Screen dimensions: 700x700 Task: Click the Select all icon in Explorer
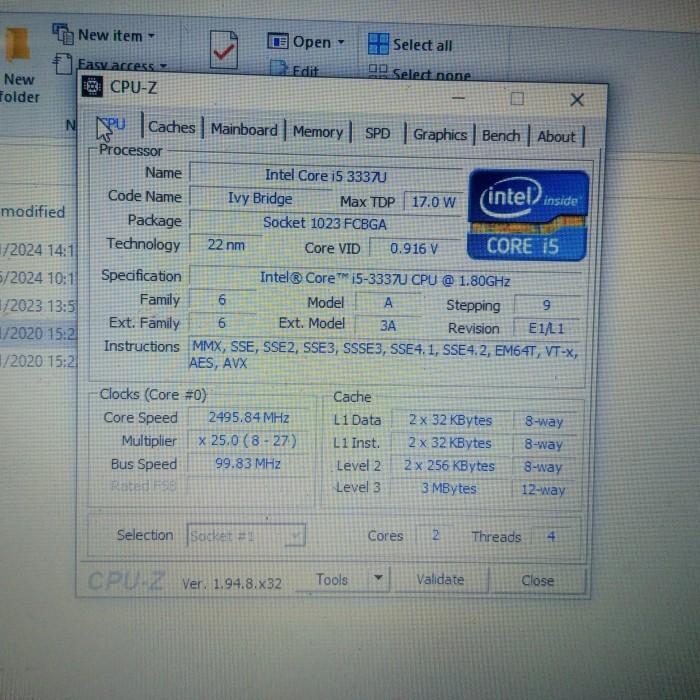pos(378,44)
